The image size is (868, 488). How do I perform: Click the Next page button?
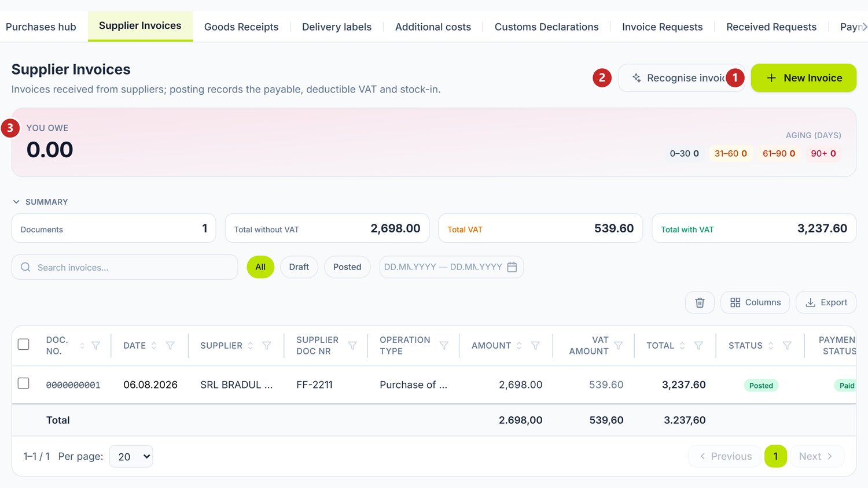816,456
